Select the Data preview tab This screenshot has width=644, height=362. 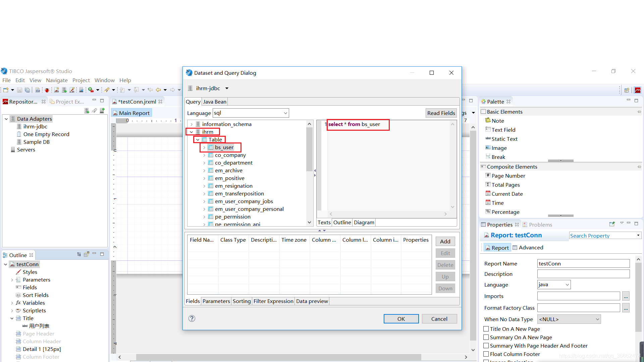[312, 301]
